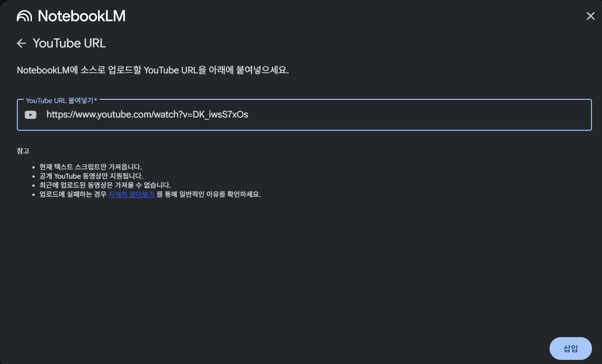Click the NotebookLM arch logo icon
This screenshot has height=364, width=602.
tap(25, 16)
